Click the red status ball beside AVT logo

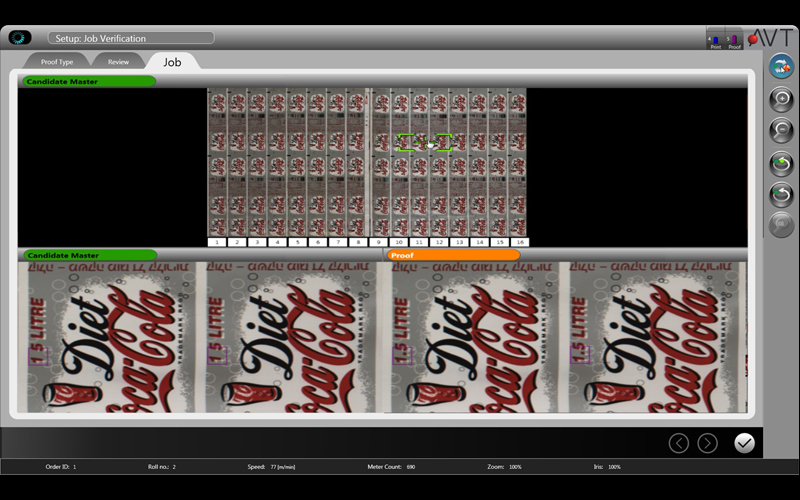[x=753, y=39]
